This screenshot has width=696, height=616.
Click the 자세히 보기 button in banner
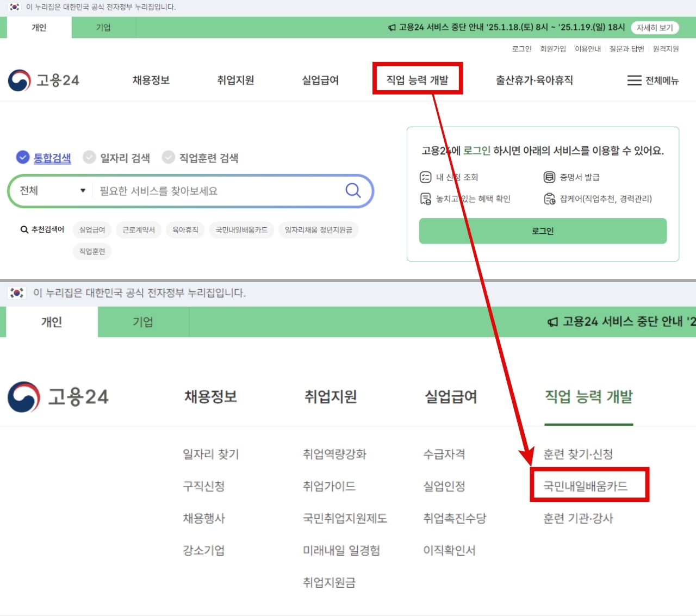coord(655,28)
